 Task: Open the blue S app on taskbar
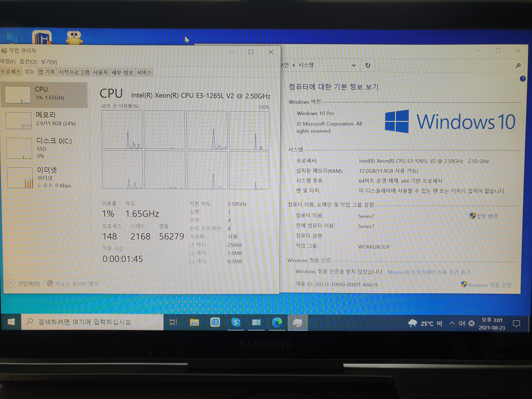(236, 322)
